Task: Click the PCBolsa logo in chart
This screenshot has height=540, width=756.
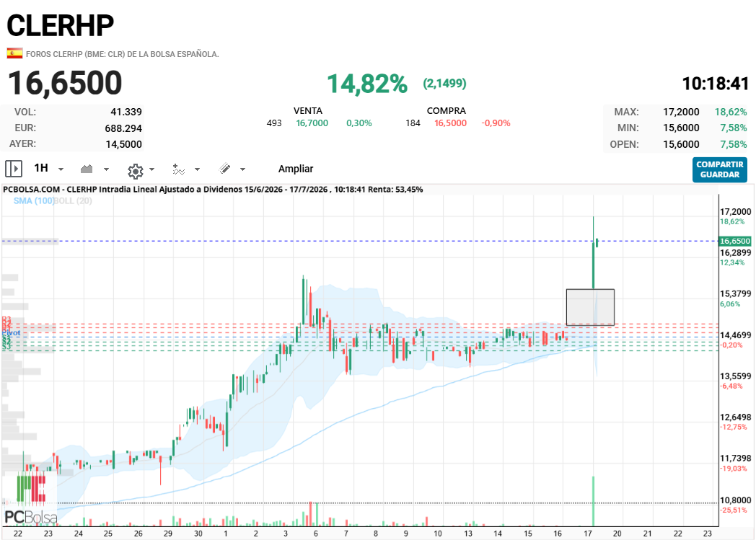Action: pyautogui.click(x=31, y=498)
